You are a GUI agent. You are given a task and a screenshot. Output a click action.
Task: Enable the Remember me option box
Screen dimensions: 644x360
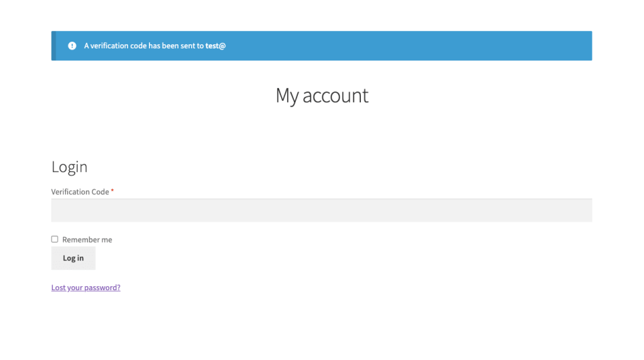pyautogui.click(x=54, y=239)
